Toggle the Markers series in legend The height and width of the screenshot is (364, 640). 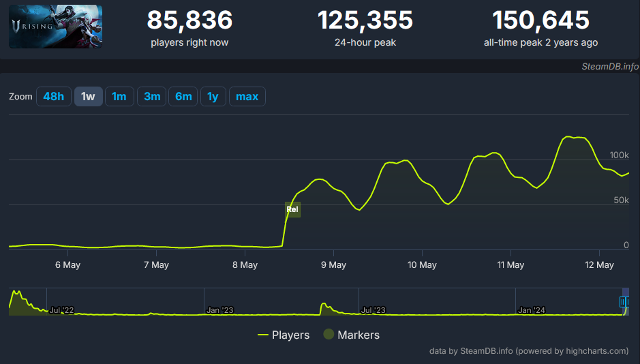point(358,335)
